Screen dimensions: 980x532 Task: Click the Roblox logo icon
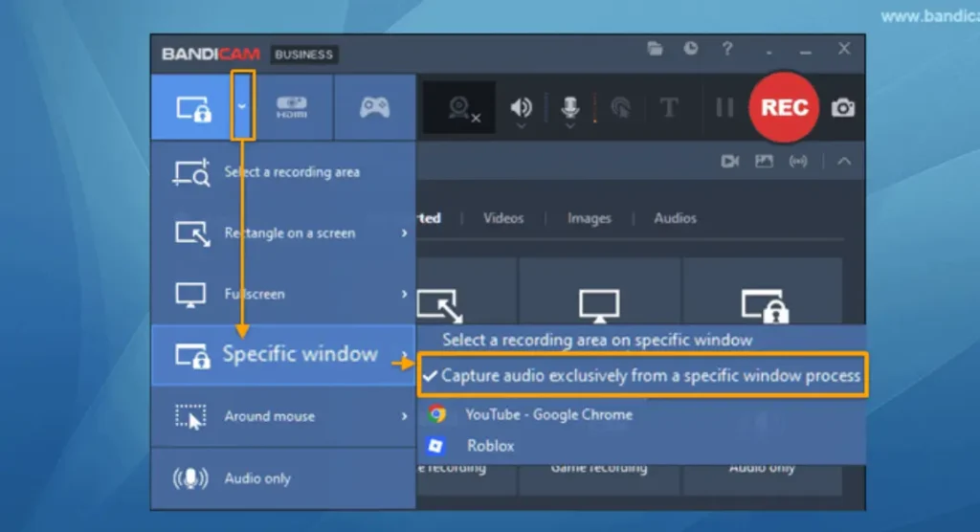[435, 445]
